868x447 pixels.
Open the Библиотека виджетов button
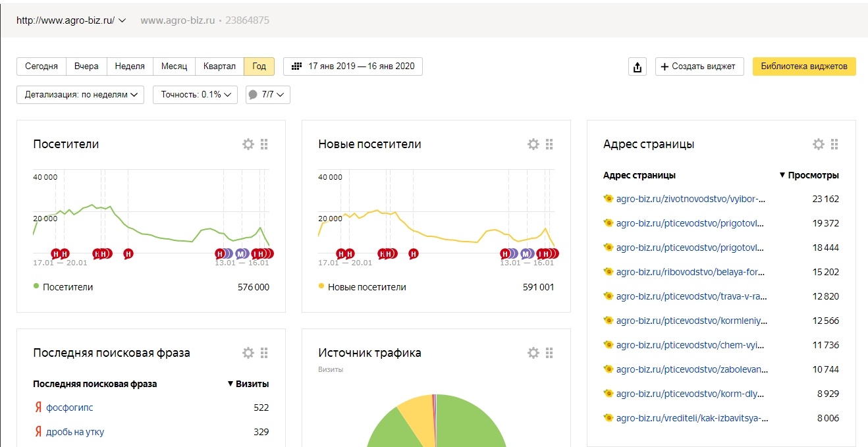(804, 66)
